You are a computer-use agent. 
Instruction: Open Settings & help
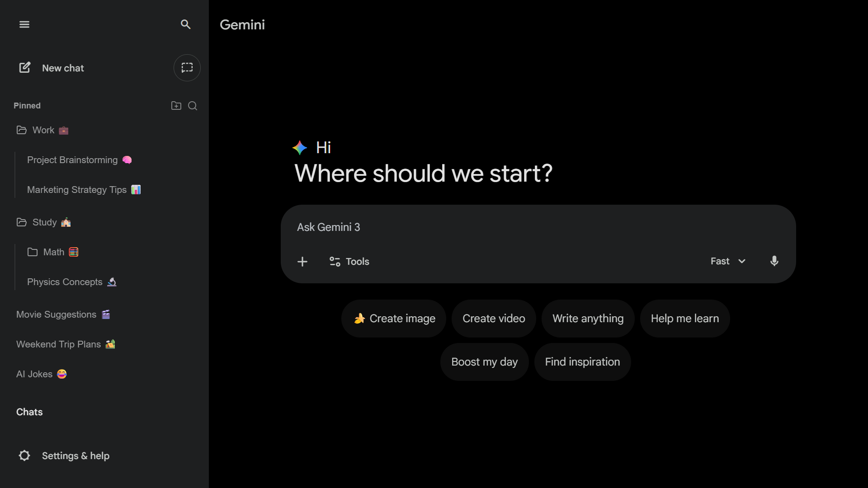tap(64, 456)
